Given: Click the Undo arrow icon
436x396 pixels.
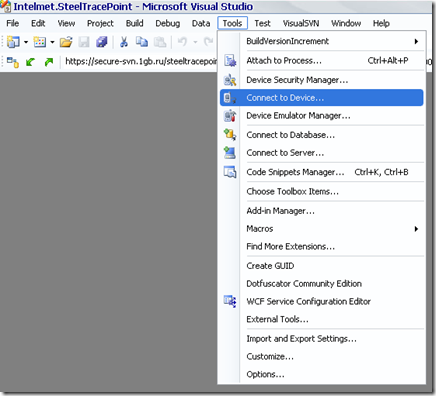Looking at the screenshot, I should (x=182, y=42).
